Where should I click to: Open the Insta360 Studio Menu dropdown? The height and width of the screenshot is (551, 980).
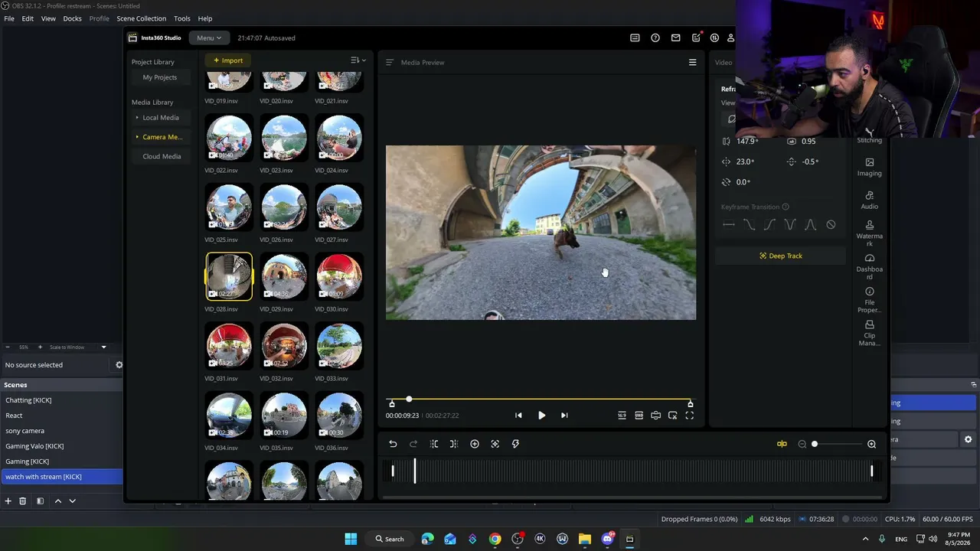[x=209, y=37]
